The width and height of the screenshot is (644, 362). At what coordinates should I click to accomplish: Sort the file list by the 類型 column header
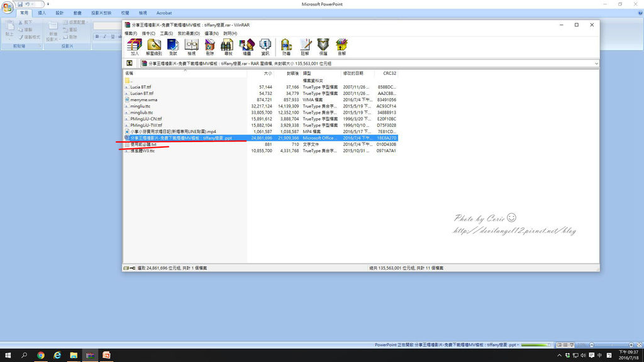tap(321, 73)
